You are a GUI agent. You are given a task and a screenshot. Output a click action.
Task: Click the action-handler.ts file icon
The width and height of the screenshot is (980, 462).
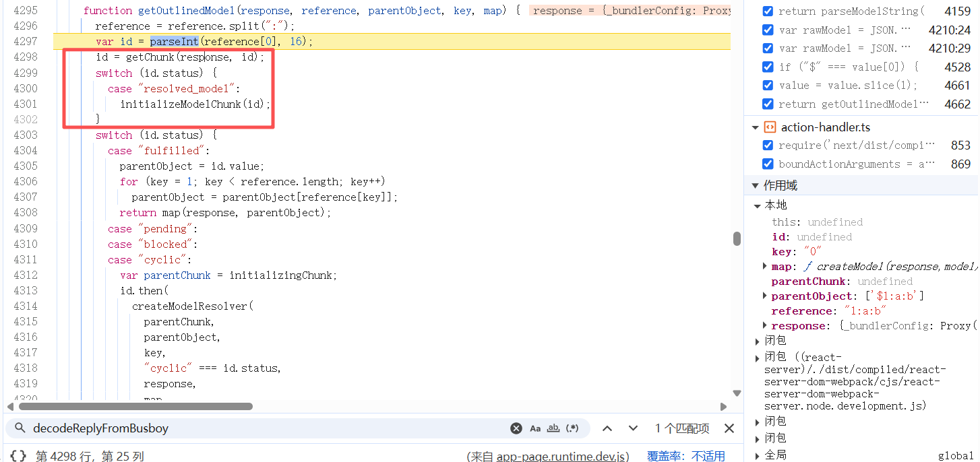[770, 127]
